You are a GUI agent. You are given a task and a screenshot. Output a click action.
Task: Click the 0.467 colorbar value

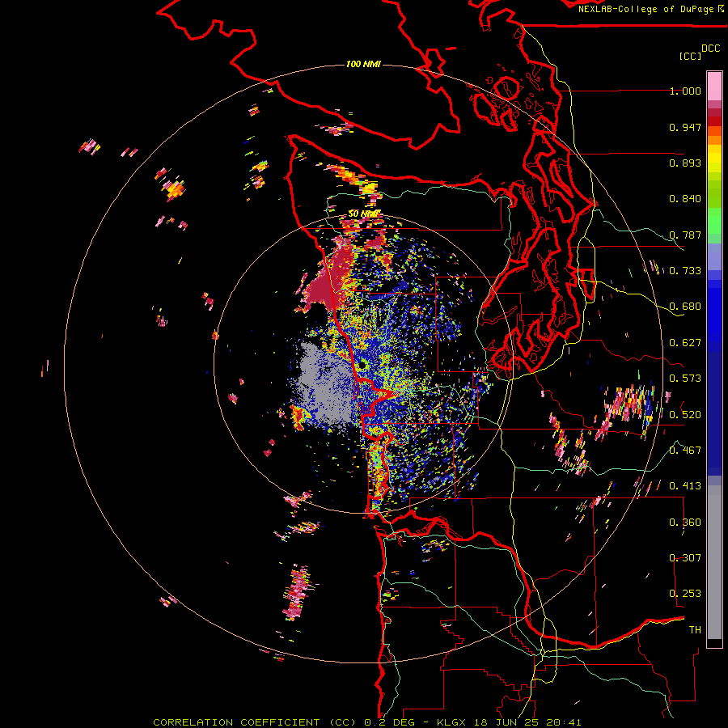pyautogui.click(x=685, y=450)
